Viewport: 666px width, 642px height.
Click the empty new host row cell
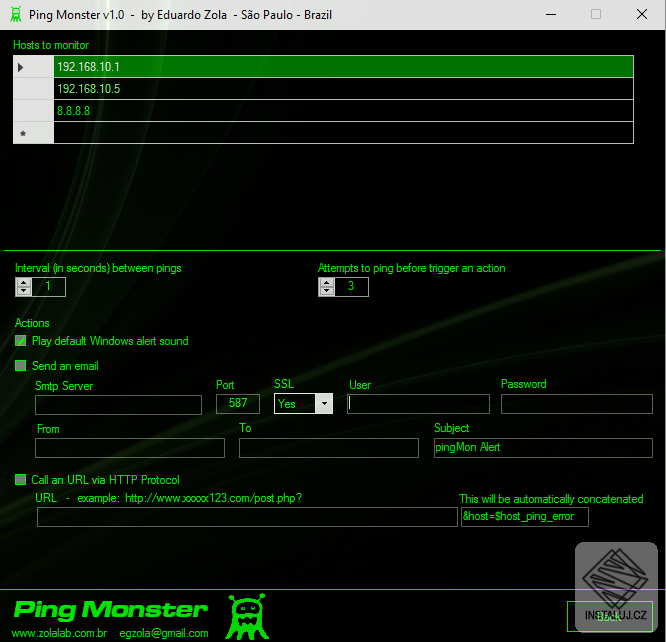click(x=343, y=133)
